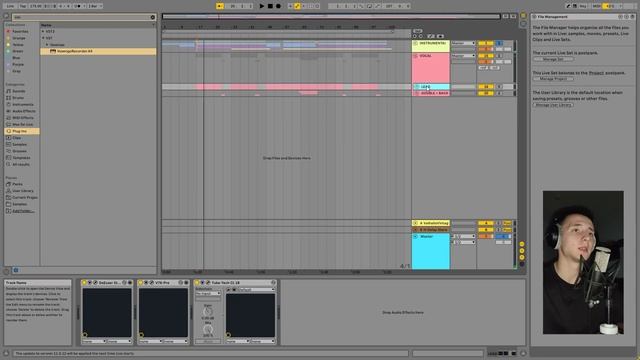Click the Link button in control bar
The width and height of the screenshot is (640, 360).
[10, 6]
